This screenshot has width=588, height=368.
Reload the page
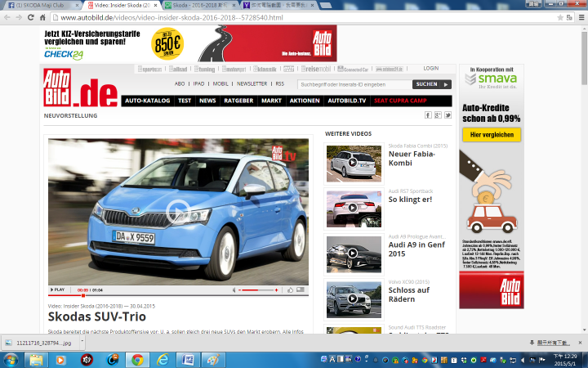(x=31, y=17)
